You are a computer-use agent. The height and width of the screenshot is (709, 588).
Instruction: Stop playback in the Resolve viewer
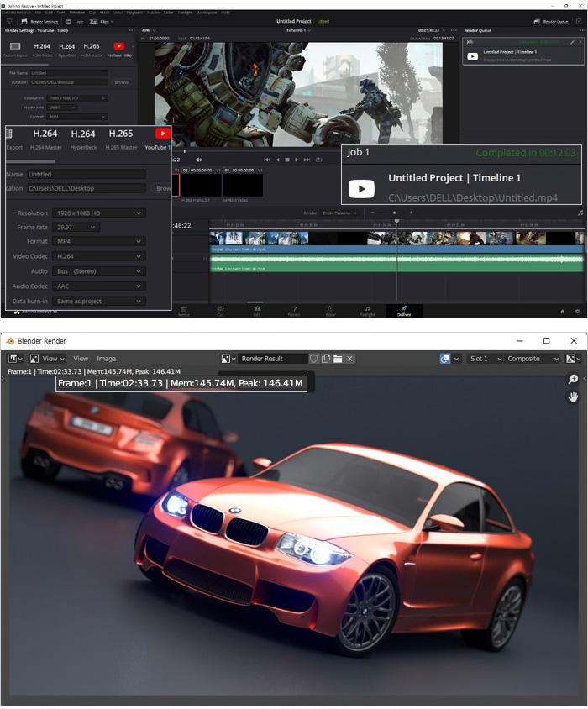tap(287, 160)
